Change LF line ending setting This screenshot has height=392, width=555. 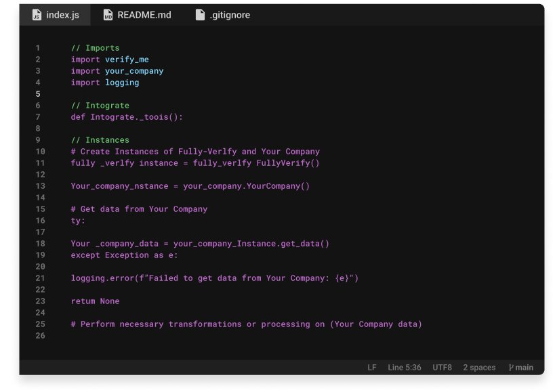tap(372, 368)
